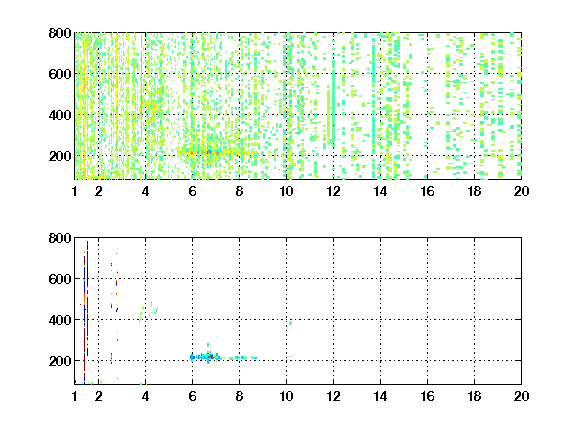Click the small green dot near x=10 in bottom plot

291,323
